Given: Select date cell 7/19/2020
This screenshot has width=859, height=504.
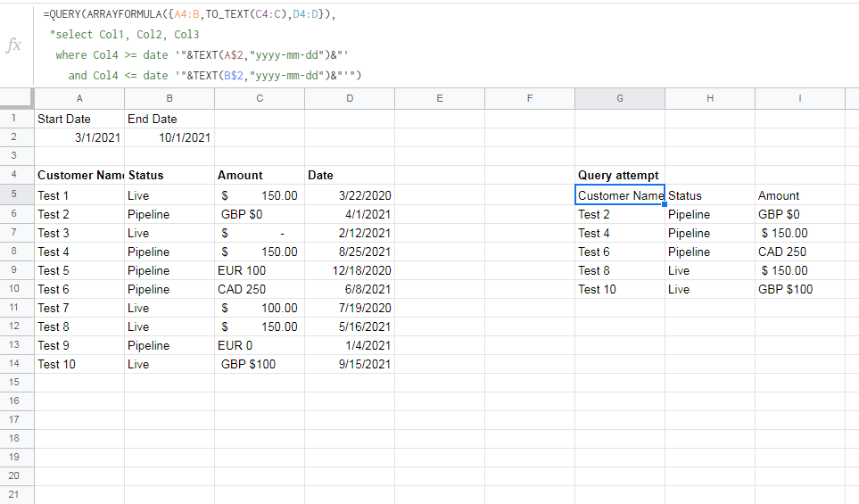Looking at the screenshot, I should (350, 308).
